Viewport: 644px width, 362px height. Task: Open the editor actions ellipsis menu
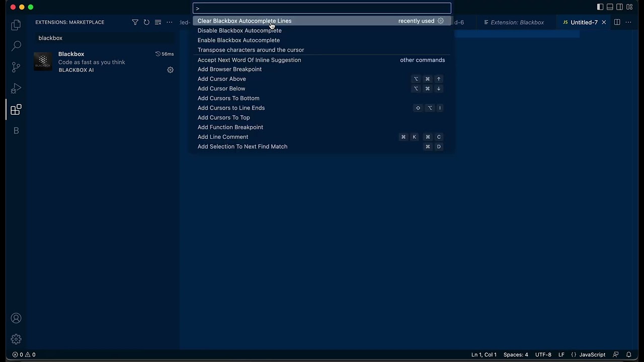coord(628,22)
